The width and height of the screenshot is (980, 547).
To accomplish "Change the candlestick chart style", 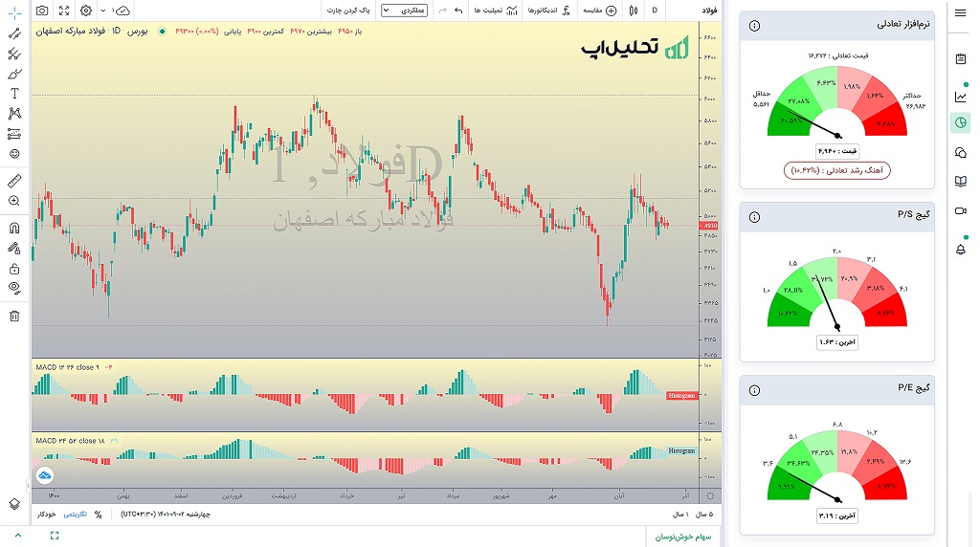I will tap(634, 11).
